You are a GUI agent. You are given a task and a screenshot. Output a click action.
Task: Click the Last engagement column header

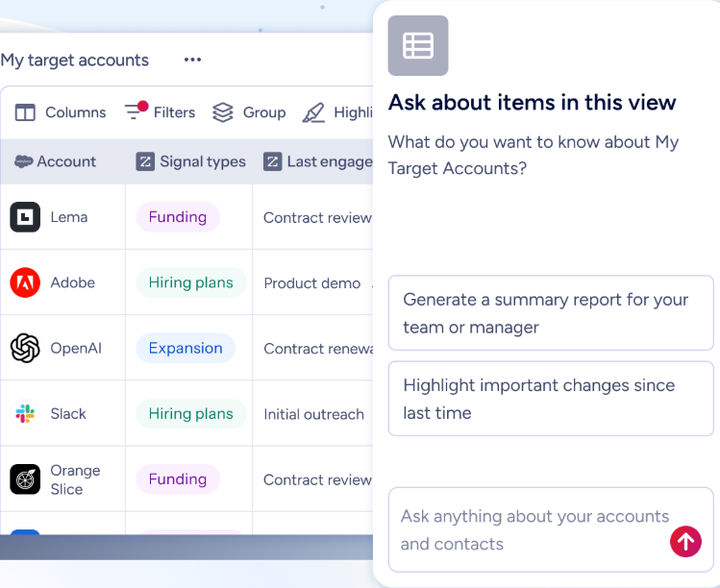tap(330, 161)
